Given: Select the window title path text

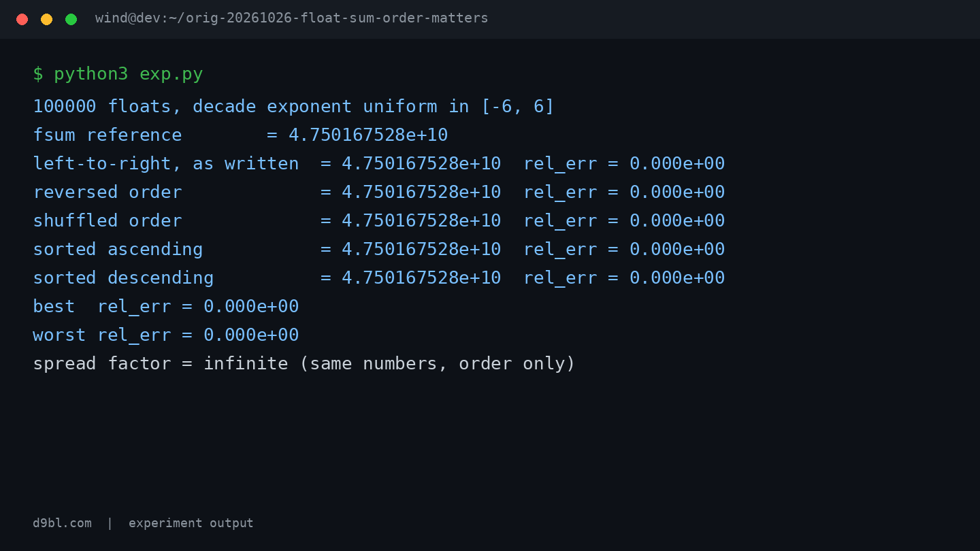Looking at the screenshot, I should pyautogui.click(x=291, y=18).
